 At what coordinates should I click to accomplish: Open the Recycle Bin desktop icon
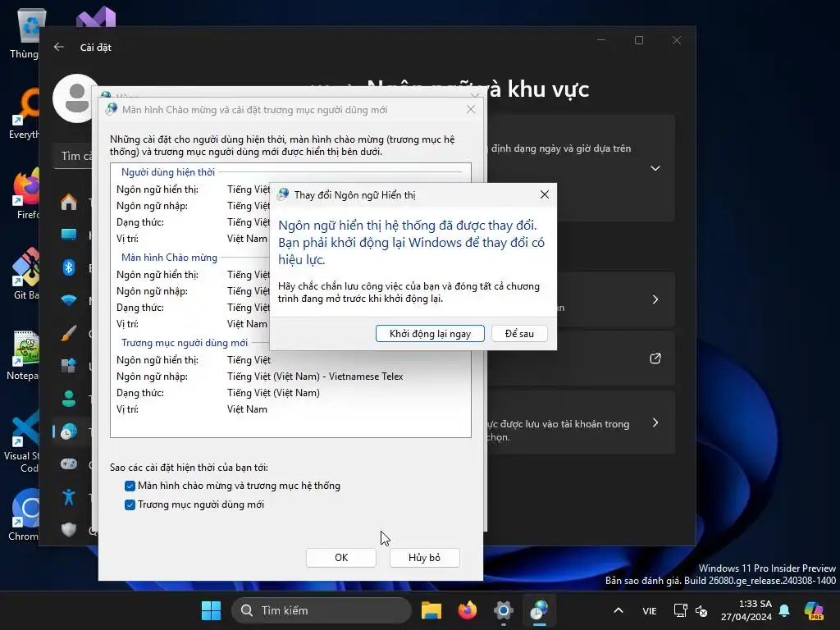[x=28, y=33]
